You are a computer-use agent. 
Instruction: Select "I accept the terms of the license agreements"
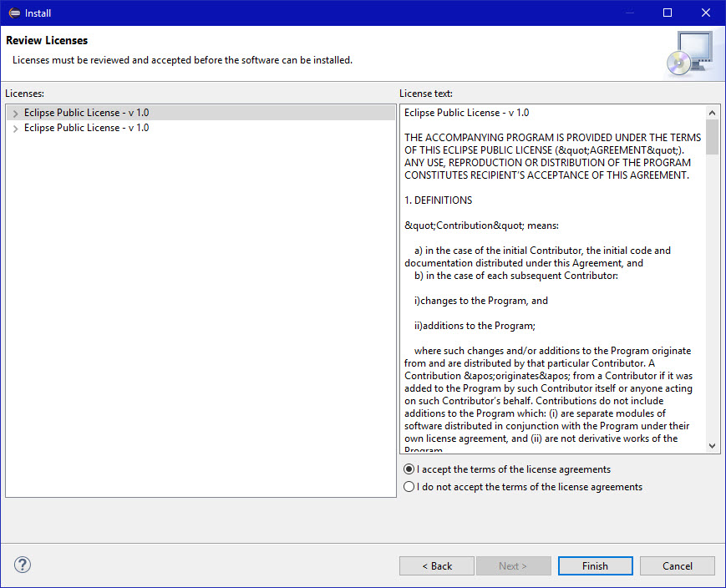[409, 469]
